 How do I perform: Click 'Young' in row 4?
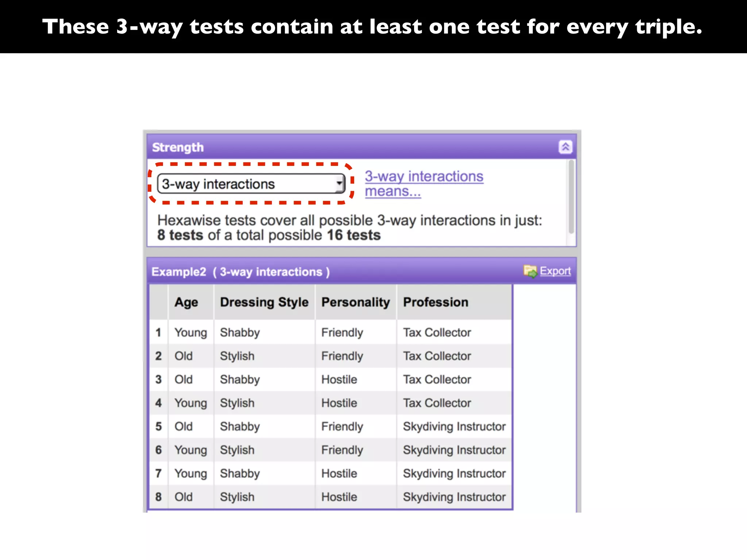pos(190,403)
